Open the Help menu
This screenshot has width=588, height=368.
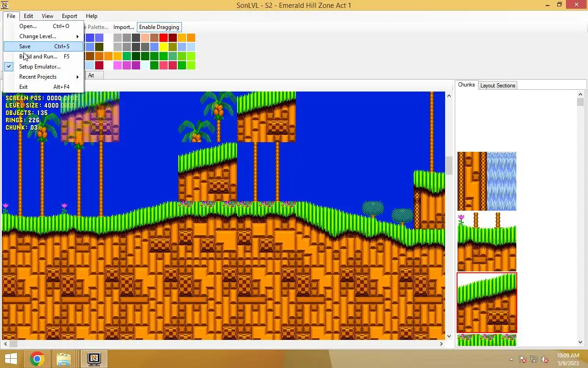(91, 16)
